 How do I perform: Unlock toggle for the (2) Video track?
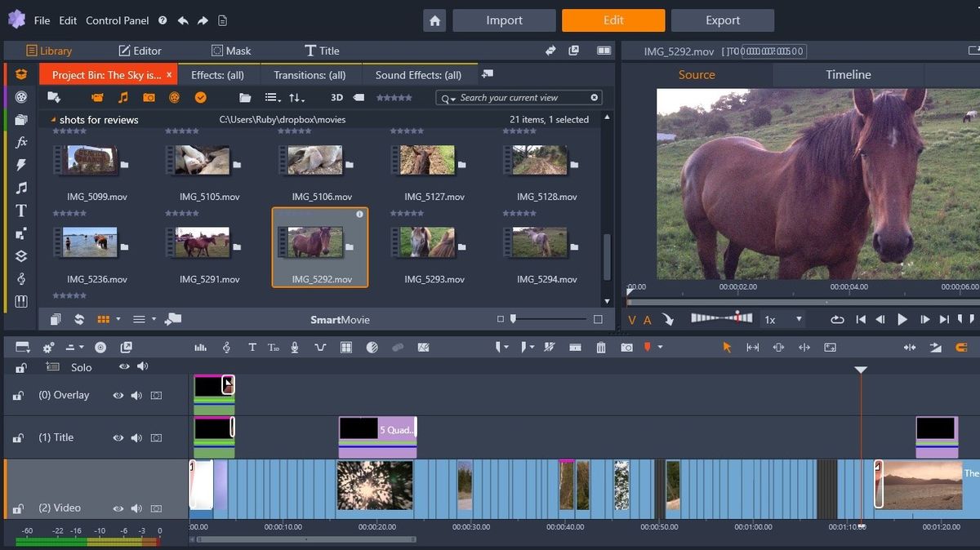click(18, 509)
